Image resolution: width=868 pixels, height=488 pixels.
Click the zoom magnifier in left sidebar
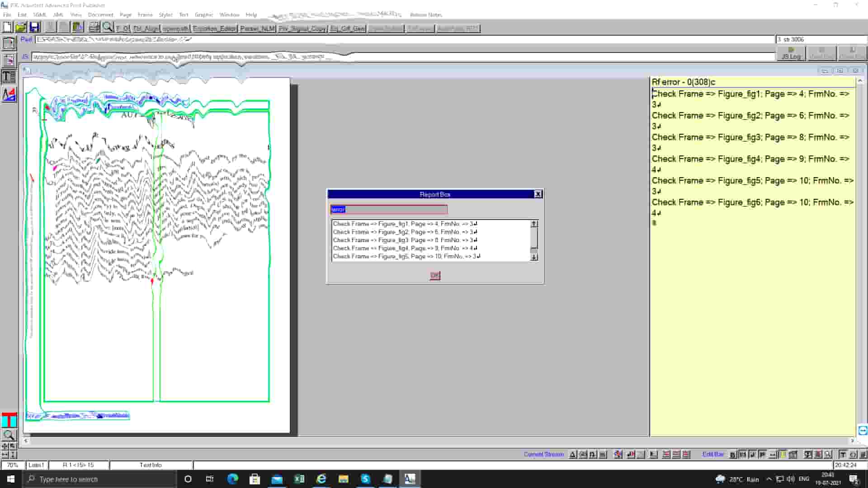click(x=9, y=435)
